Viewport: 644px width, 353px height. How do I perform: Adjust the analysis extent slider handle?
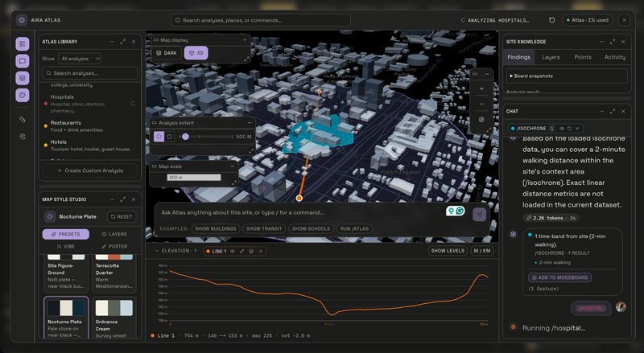186,137
